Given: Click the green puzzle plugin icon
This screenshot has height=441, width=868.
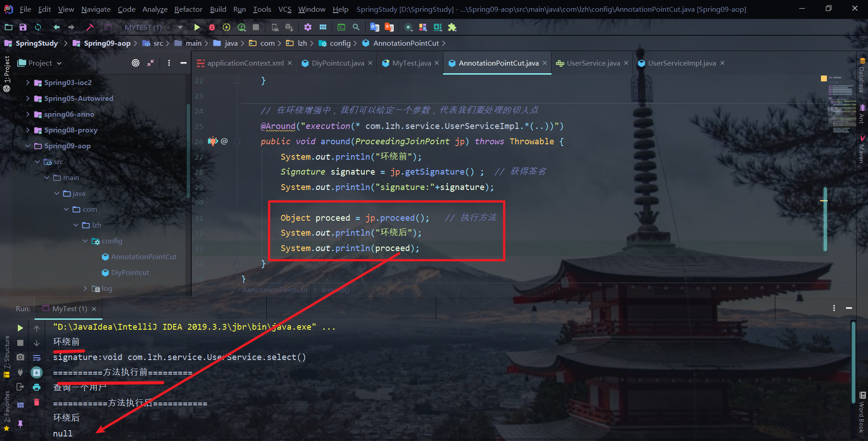Looking at the screenshot, I should pyautogui.click(x=452, y=27).
